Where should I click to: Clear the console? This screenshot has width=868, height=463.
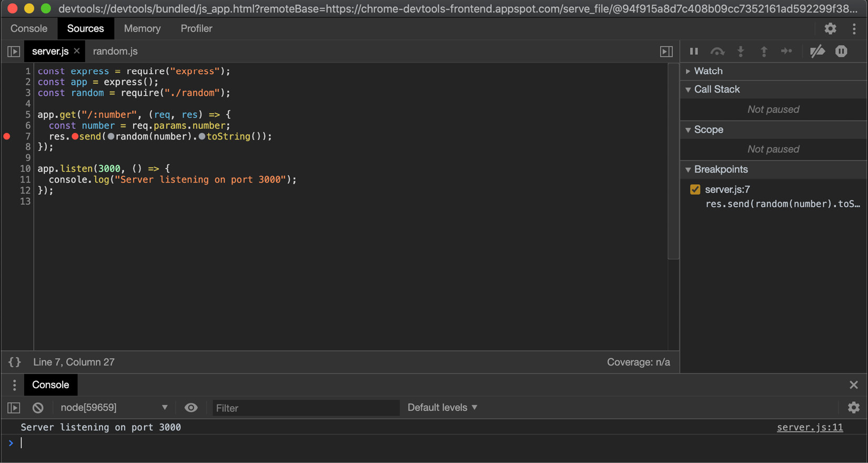(38, 408)
